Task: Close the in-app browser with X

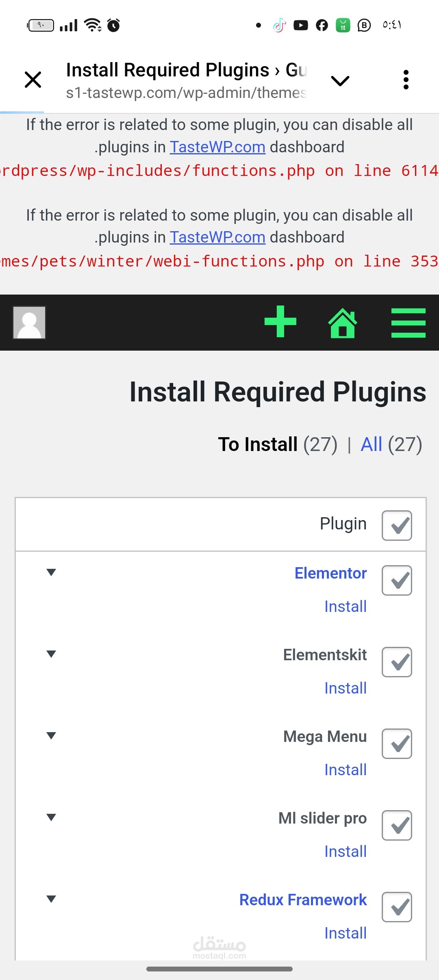Action: [33, 80]
